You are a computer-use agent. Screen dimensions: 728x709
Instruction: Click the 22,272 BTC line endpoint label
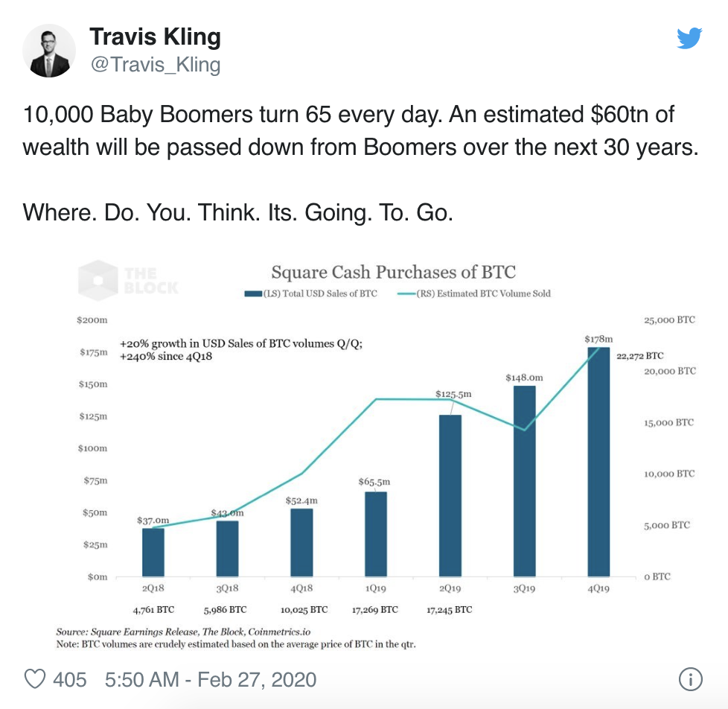click(x=639, y=356)
